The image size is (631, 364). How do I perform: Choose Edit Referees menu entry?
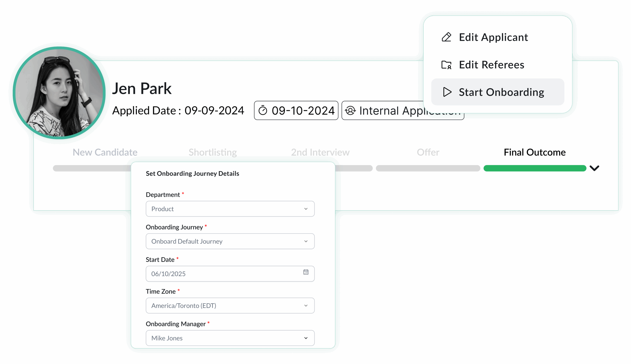491,65
